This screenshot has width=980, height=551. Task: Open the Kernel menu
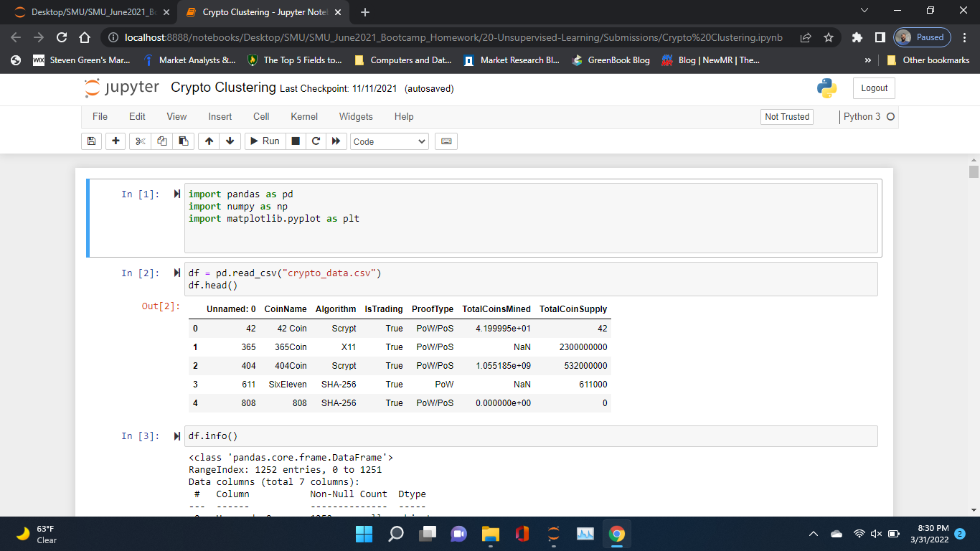click(x=304, y=116)
